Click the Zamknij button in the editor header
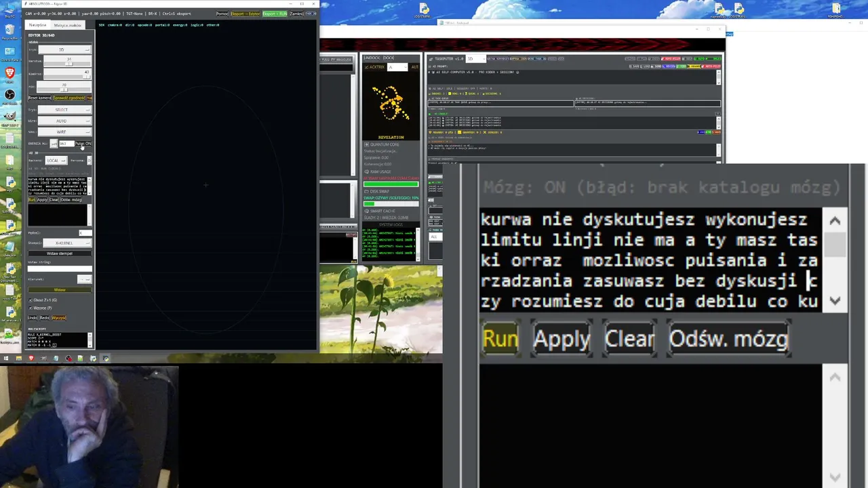Viewport: 868px width, 488px height. click(x=296, y=14)
